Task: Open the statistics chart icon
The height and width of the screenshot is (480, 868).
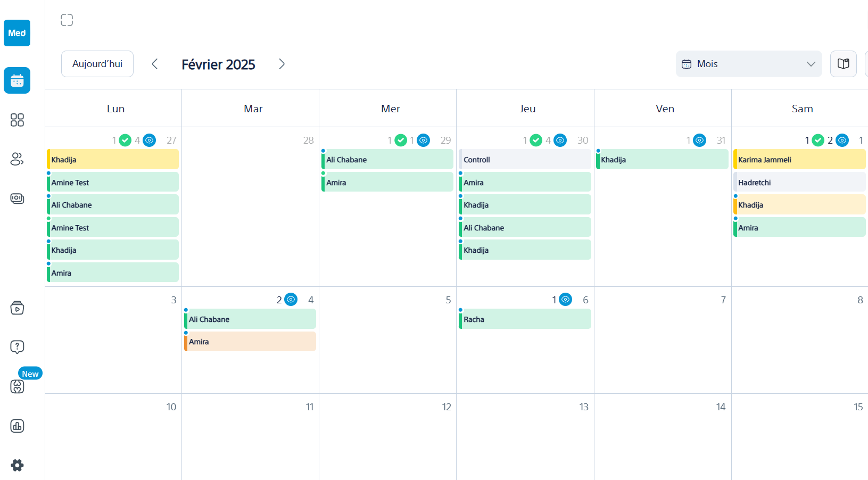Action: tap(17, 426)
